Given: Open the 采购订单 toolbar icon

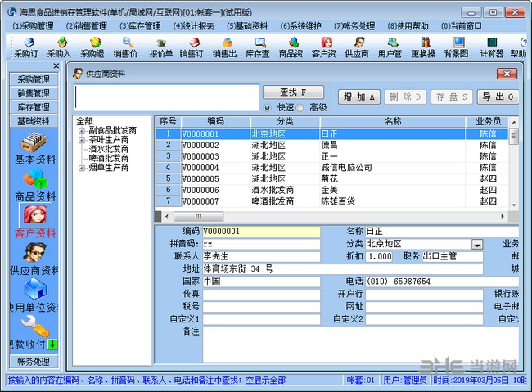Looking at the screenshot, I should pyautogui.click(x=29, y=47).
